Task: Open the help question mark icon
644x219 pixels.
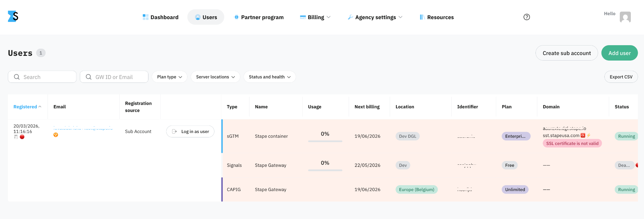Action: (x=527, y=17)
